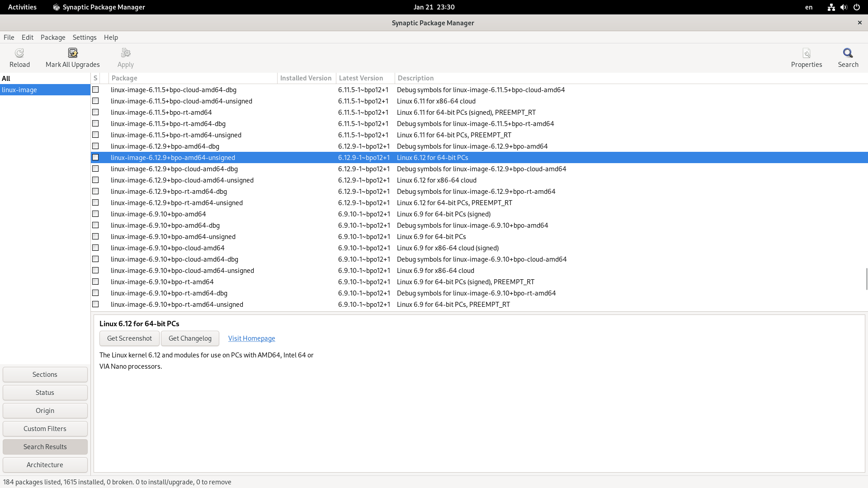Click the package list vertical scrollbar
This screenshot has height=488, width=868.
[x=866, y=279]
